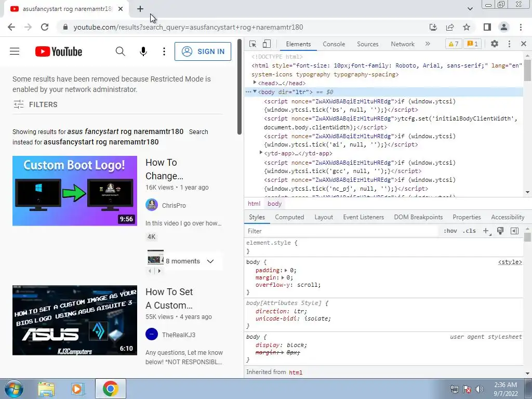
Task: Open the Accessibility pane tab
Action: [508, 217]
